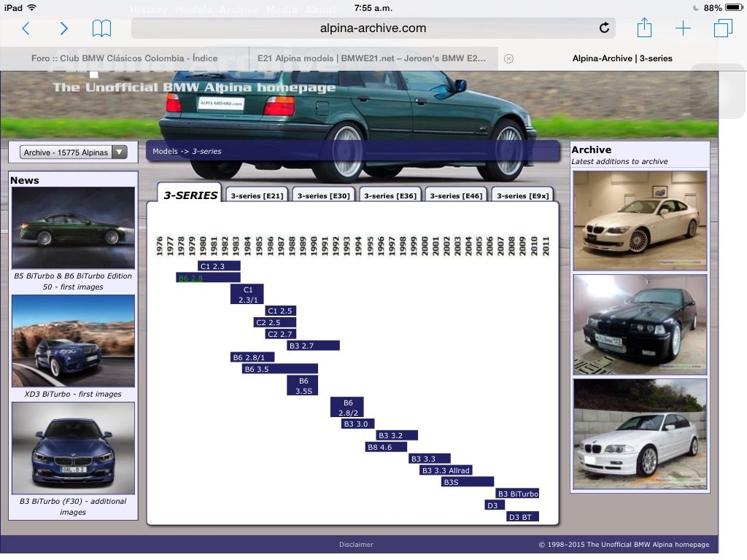Open the Share sheet icon

tap(645, 28)
